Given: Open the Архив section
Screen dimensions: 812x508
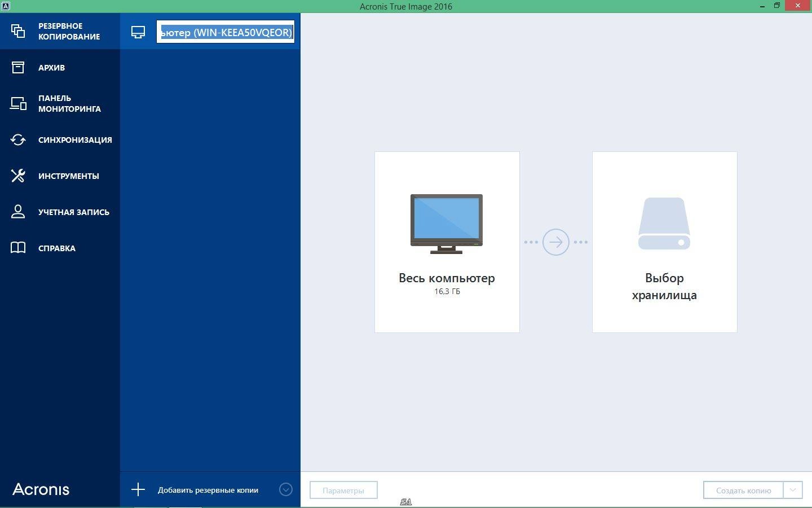Looking at the screenshot, I should [60, 67].
